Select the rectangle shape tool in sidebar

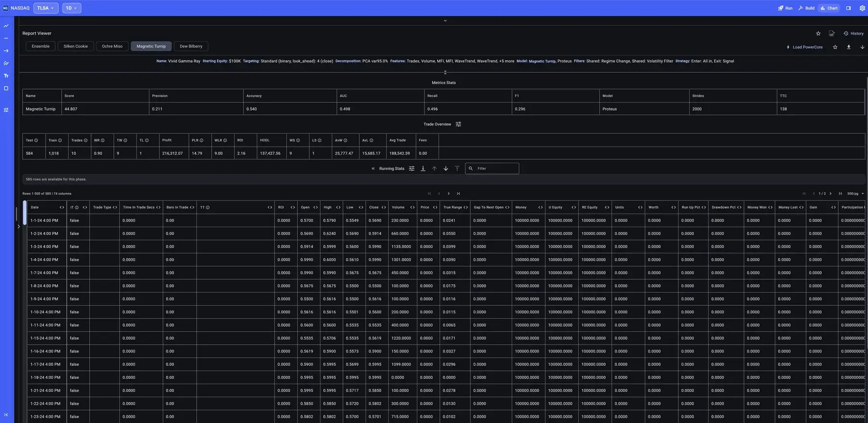tap(6, 88)
